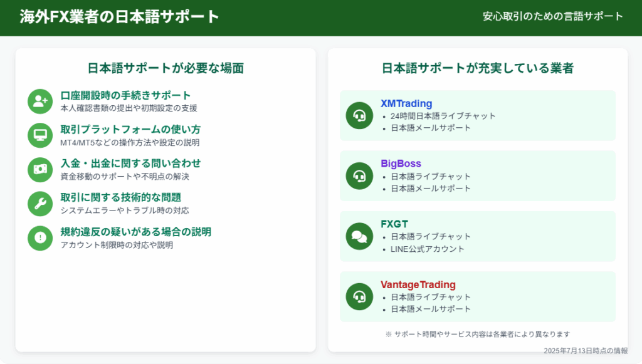
Task: Select the 入金・出金に関する問い合わせ heading
Action: pyautogui.click(x=130, y=163)
